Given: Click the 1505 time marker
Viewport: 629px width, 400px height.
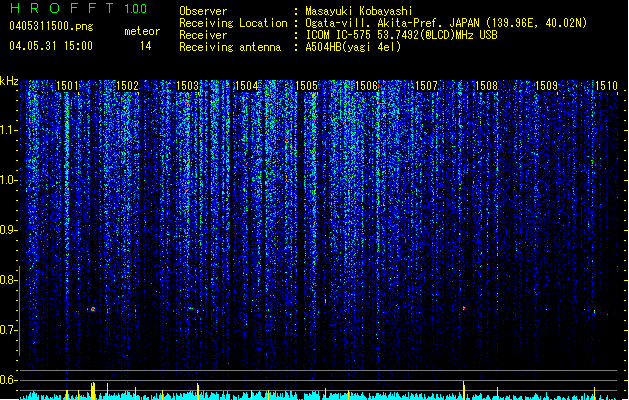Looking at the screenshot, I should 306,86.
